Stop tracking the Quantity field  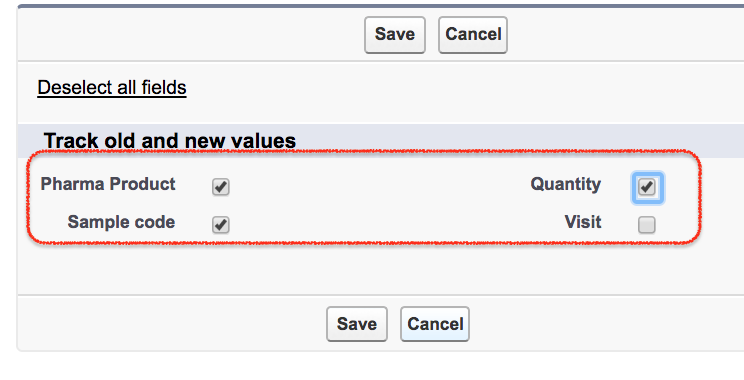647,186
